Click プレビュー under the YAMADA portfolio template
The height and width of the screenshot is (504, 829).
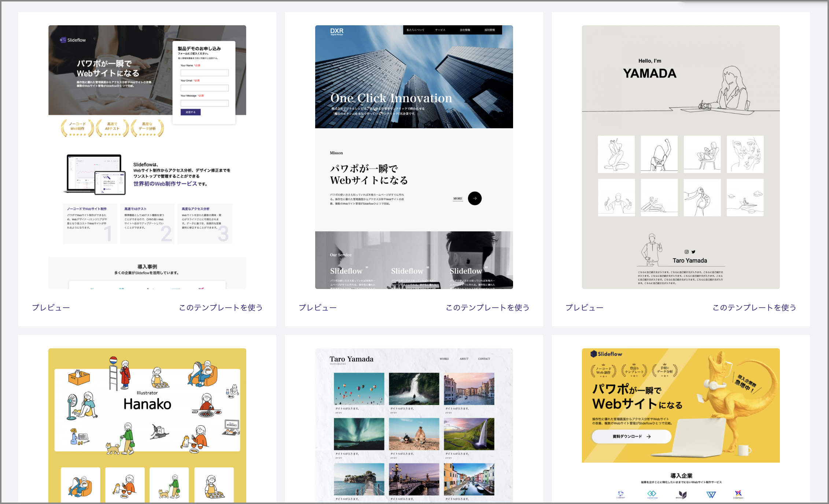point(584,308)
